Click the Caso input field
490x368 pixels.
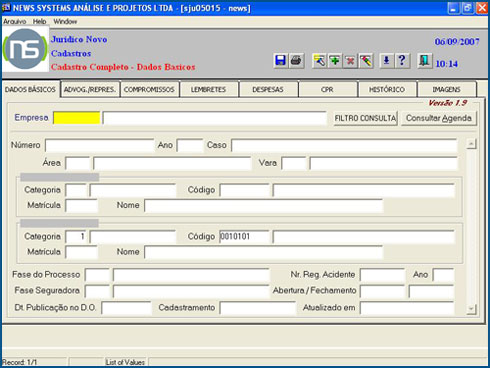pos(344,145)
